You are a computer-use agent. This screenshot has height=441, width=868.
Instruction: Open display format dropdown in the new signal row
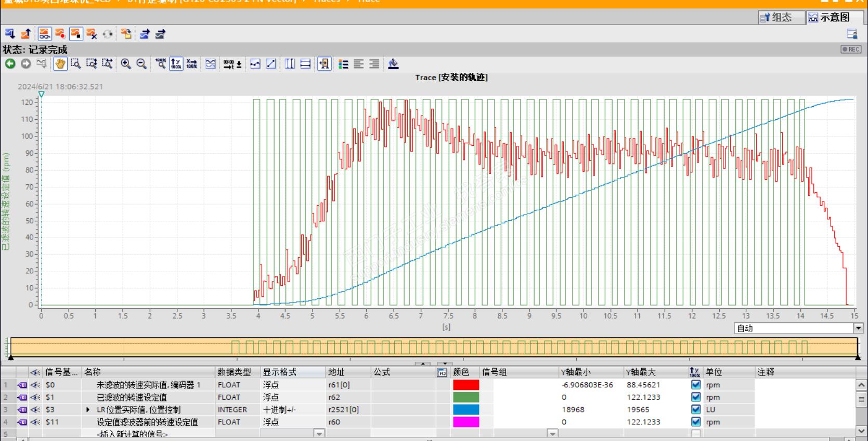click(x=319, y=433)
